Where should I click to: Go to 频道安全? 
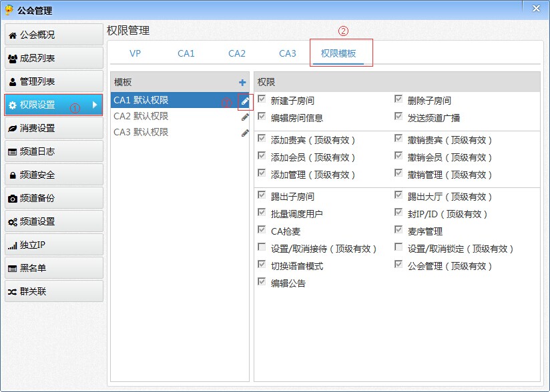coord(54,175)
